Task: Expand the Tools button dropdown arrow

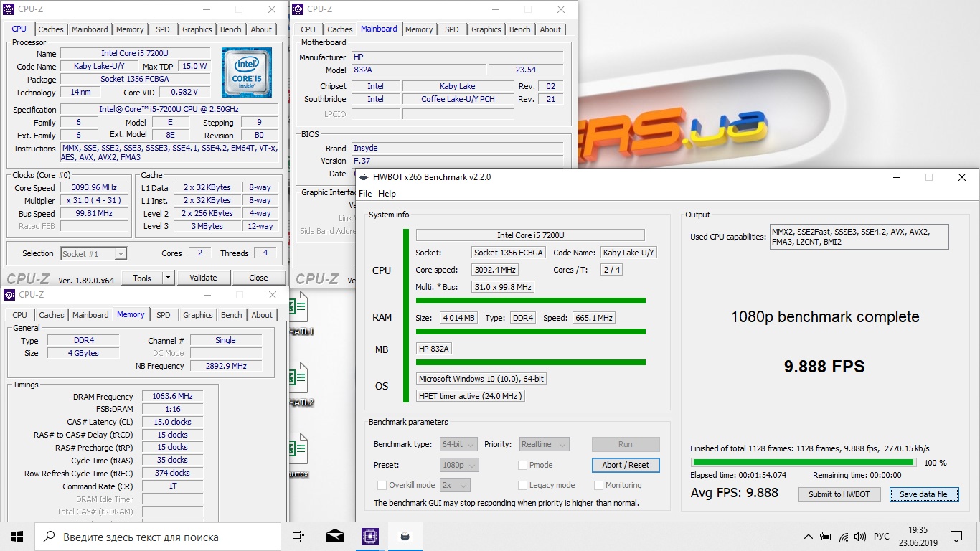Action: click(x=168, y=278)
